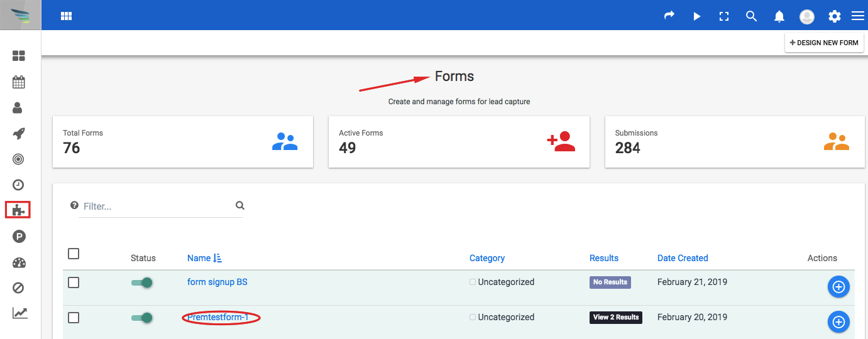This screenshot has width=868, height=339.
Task: Click the notifications bell icon
Action: pyautogui.click(x=779, y=16)
